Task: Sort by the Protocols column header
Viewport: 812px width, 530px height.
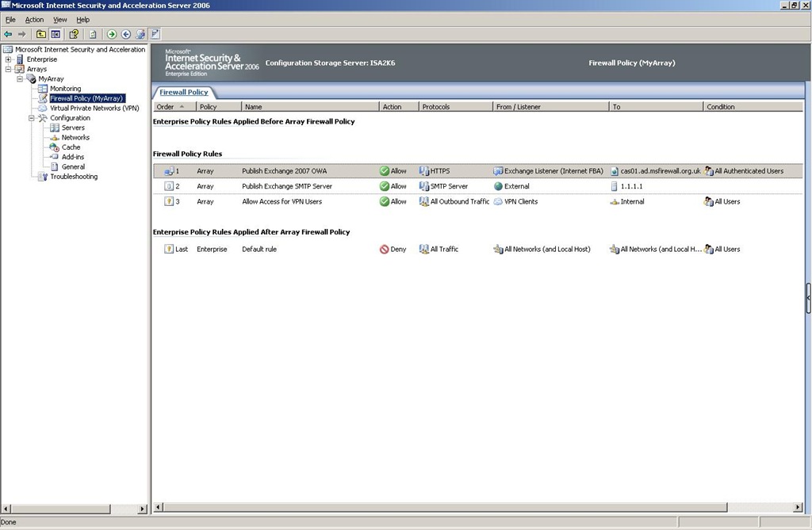Action: click(456, 107)
